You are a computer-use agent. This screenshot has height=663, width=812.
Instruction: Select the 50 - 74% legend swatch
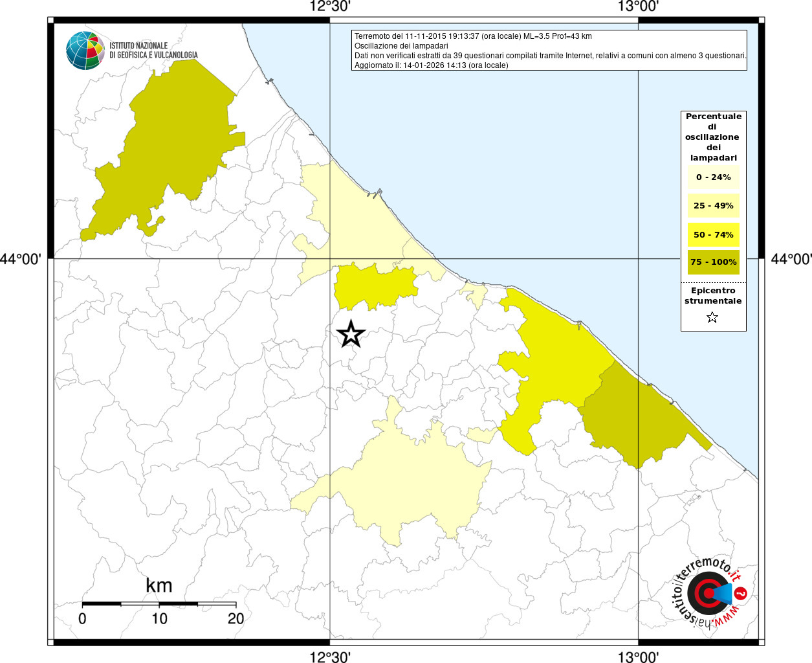pos(713,234)
